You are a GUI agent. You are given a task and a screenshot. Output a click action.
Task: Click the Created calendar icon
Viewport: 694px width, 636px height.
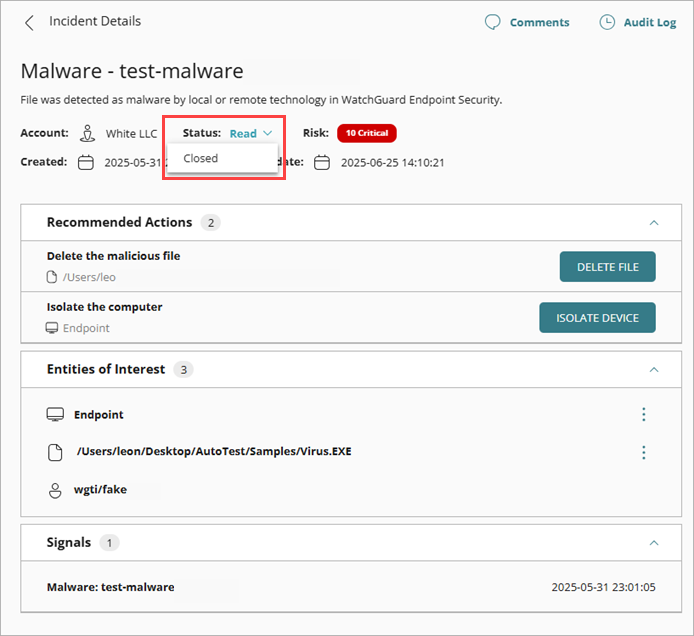tap(86, 162)
